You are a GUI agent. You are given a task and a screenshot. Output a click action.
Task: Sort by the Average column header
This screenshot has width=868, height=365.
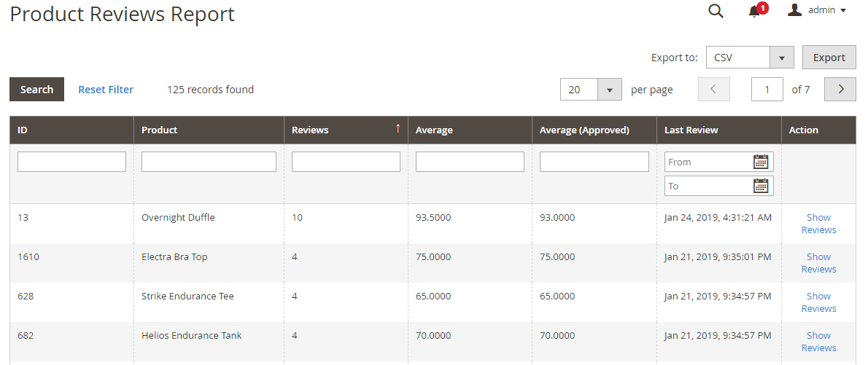tap(434, 130)
